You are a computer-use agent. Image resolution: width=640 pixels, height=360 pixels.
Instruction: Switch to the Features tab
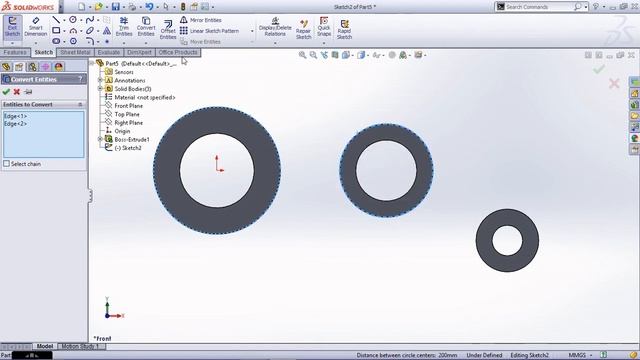point(15,53)
